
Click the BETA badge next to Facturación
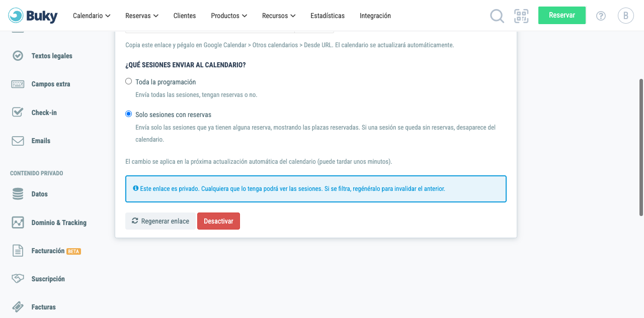[74, 251]
